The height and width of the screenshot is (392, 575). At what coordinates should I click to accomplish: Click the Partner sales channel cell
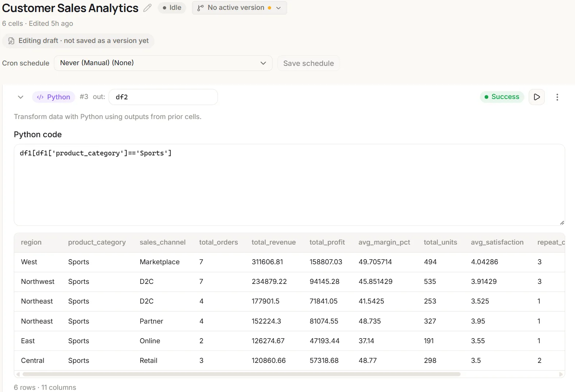click(x=152, y=321)
